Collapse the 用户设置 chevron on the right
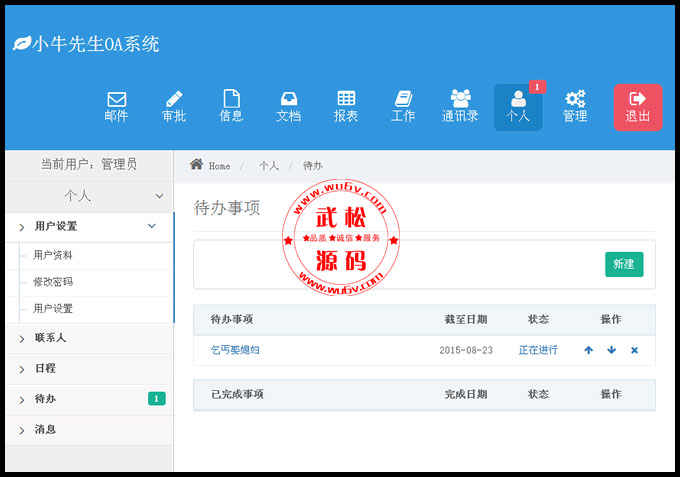The image size is (680, 477). point(151,226)
